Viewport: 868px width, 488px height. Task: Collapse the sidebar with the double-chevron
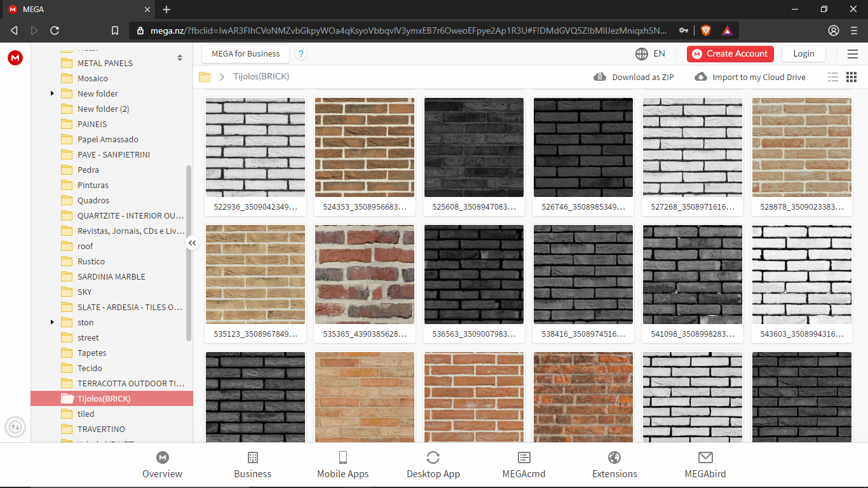[193, 243]
